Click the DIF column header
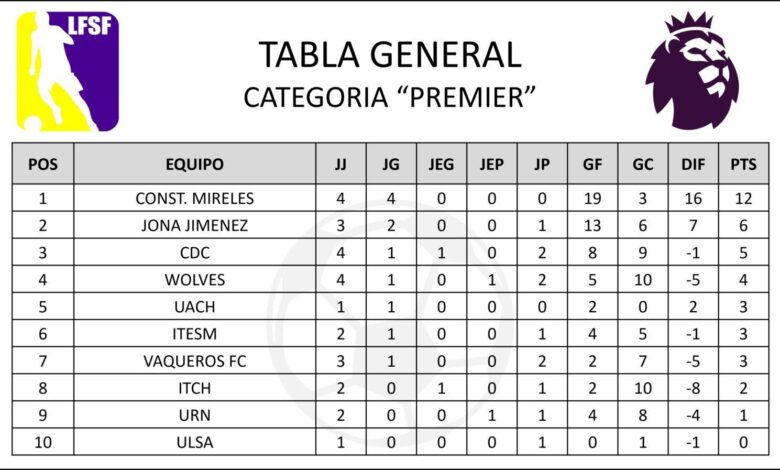780x470 pixels. (693, 165)
